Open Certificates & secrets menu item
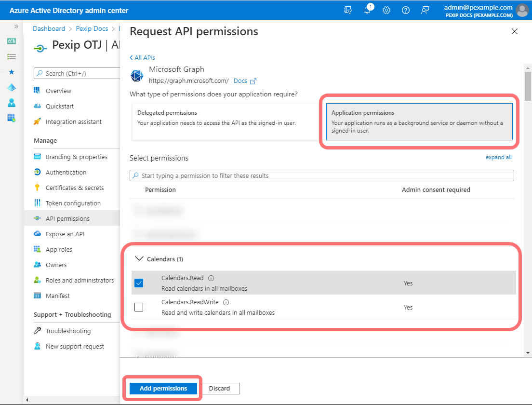Image resolution: width=532 pixels, height=405 pixels. (74, 188)
